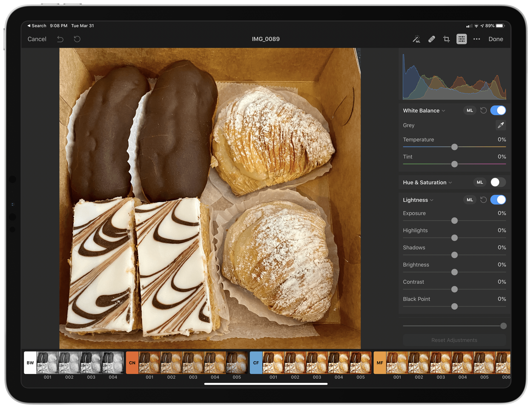
Task: Click the preset intensity slider handle
Action: click(503, 326)
